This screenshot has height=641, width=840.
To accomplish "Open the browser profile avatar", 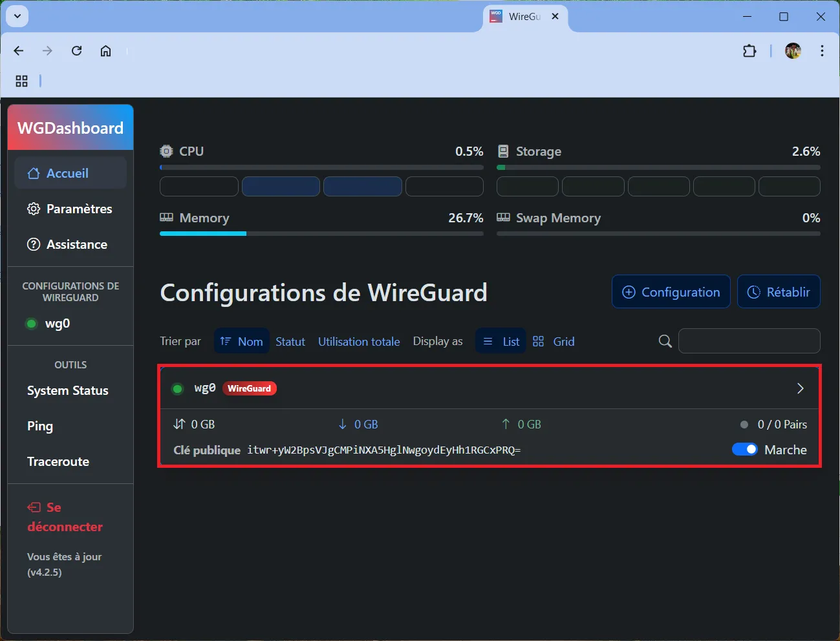I will [x=793, y=50].
